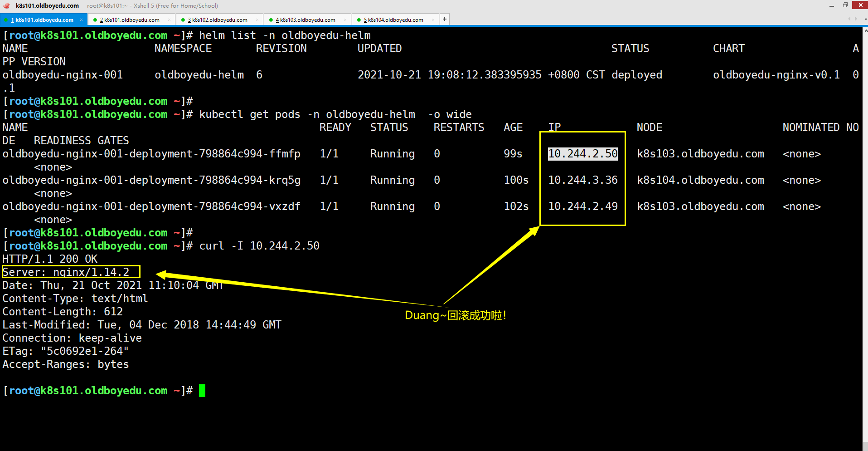Open a new session tab with plus button

pyautogui.click(x=445, y=19)
